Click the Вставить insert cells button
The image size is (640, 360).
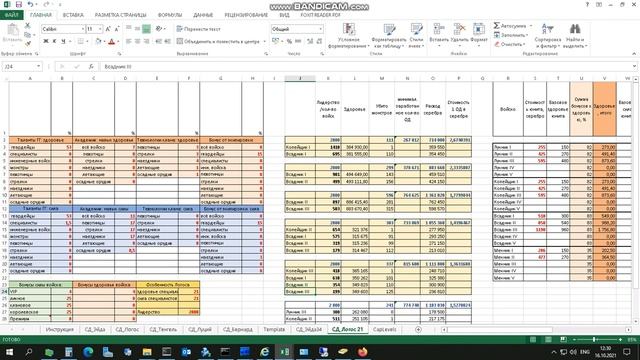tap(439, 33)
